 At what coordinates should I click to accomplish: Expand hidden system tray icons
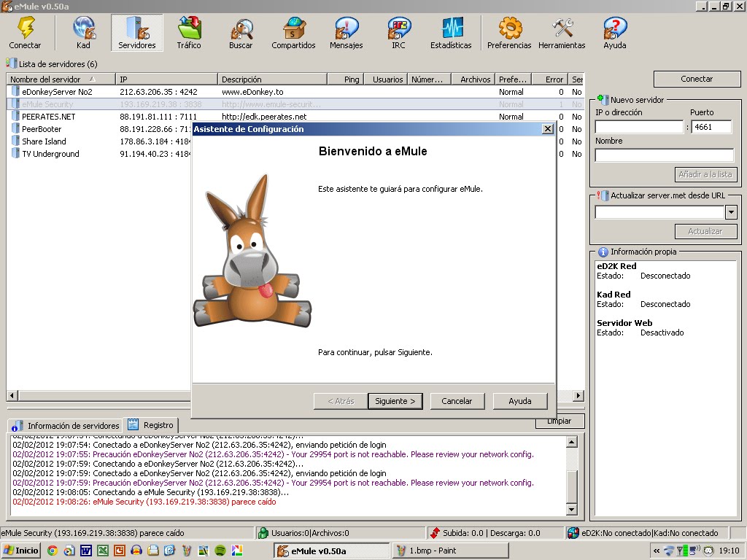(x=657, y=551)
